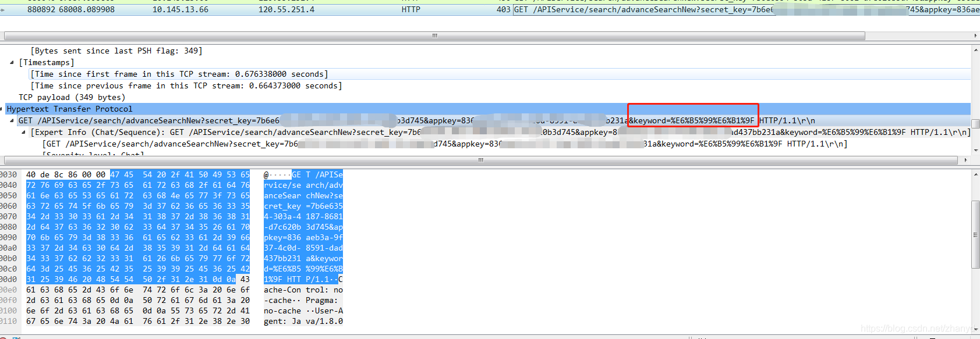This screenshot has width=980, height=339.
Task: Collapse the Hypertext Transfer Protocol section
Action: point(2,109)
